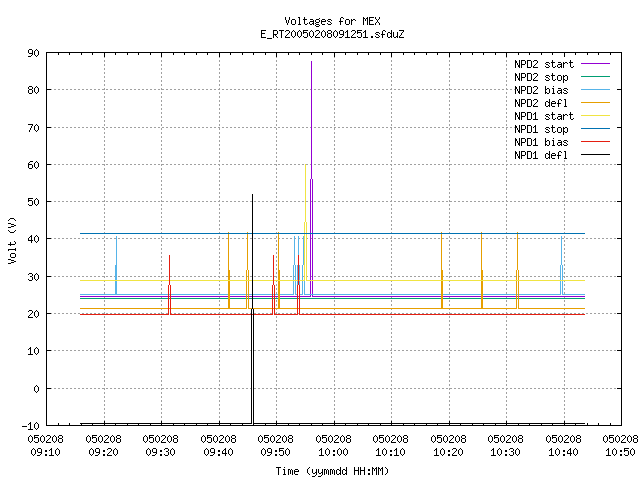Click the x-axis time label 10:40
The height and width of the screenshot is (480, 640).
click(x=564, y=453)
